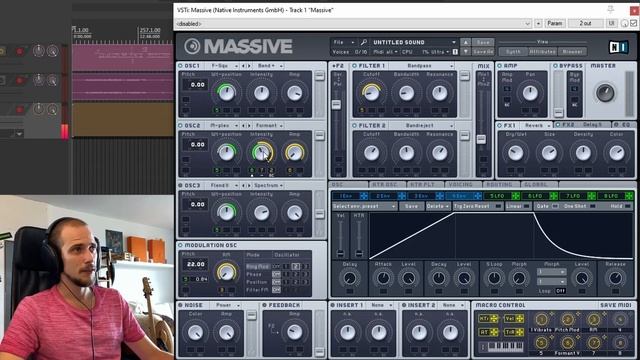
Task: Click the preset search magnifier icon
Action: coord(363,42)
